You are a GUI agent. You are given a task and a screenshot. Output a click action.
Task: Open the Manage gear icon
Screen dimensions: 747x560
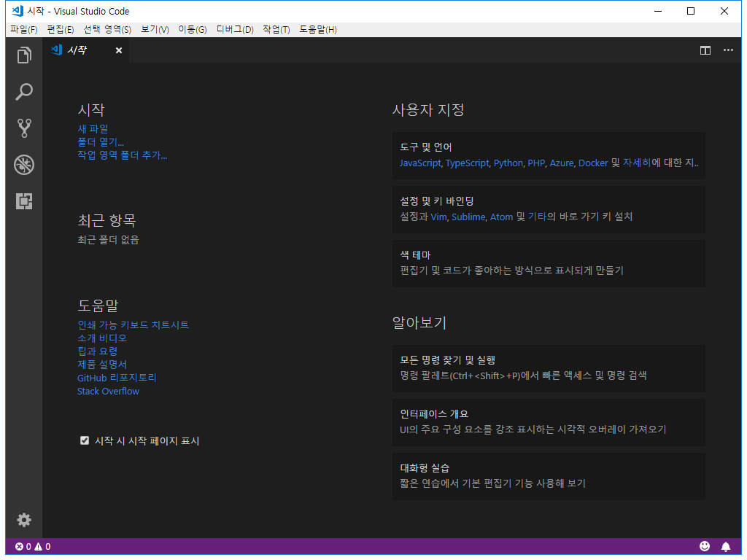coord(24,519)
